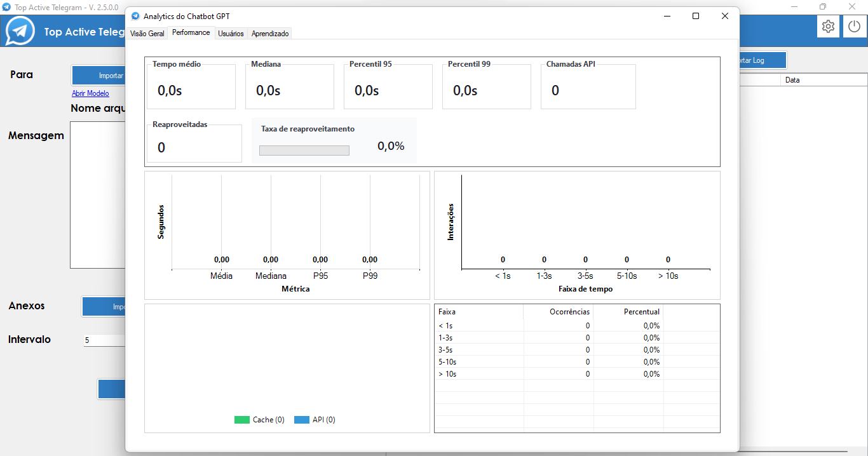This screenshot has height=456, width=868.
Task: Click the Taxa de reaproveitamento progress bar
Action: pos(304,151)
